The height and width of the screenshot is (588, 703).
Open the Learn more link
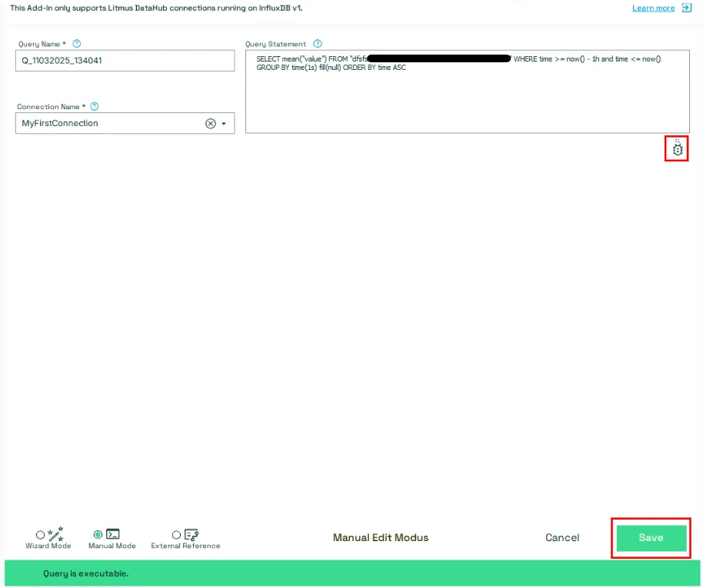pyautogui.click(x=653, y=8)
